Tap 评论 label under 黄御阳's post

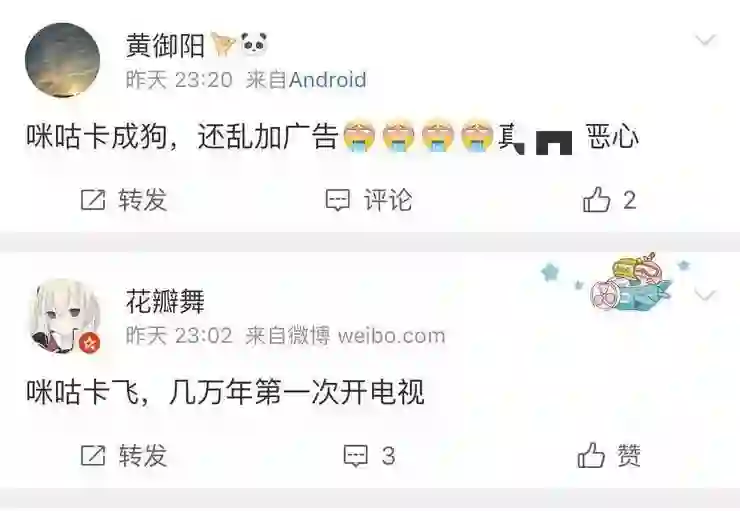click(388, 200)
